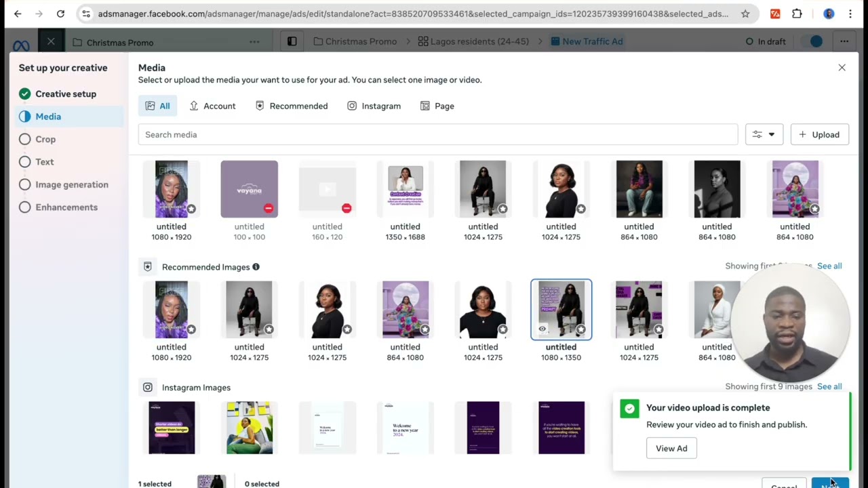Image resolution: width=868 pixels, height=488 pixels.
Task: Toggle the ad on/off switch
Action: (x=813, y=41)
